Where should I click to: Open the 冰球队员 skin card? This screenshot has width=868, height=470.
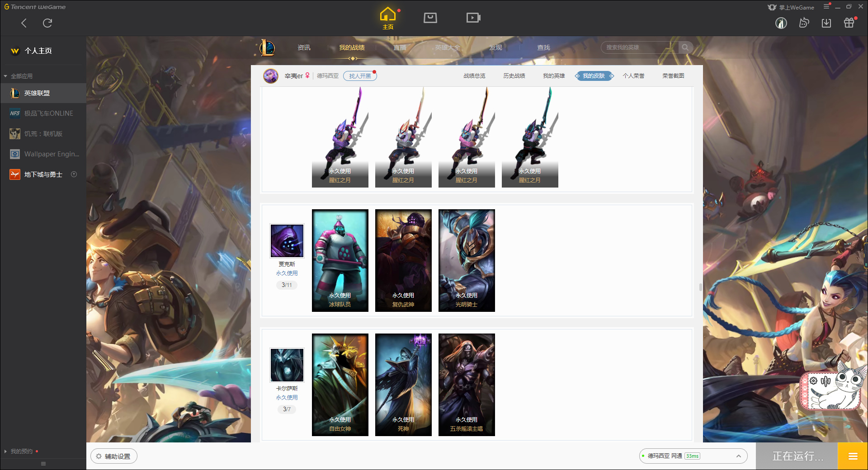click(x=340, y=260)
